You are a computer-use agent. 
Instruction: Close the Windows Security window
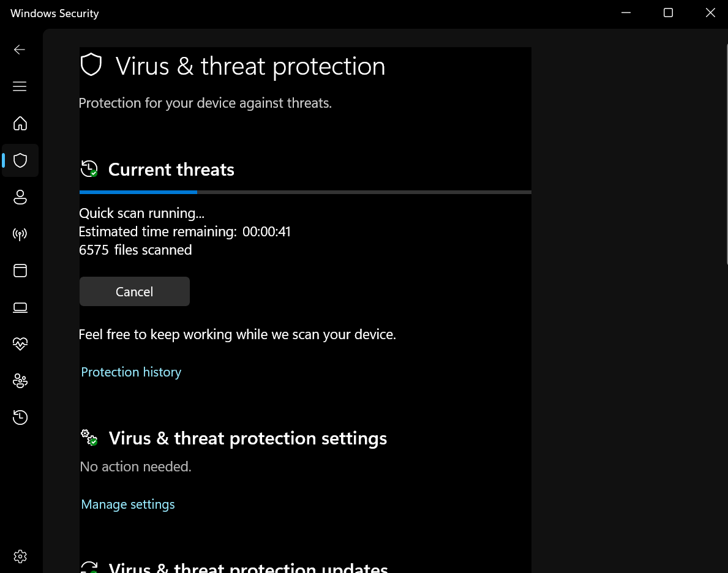pos(710,13)
